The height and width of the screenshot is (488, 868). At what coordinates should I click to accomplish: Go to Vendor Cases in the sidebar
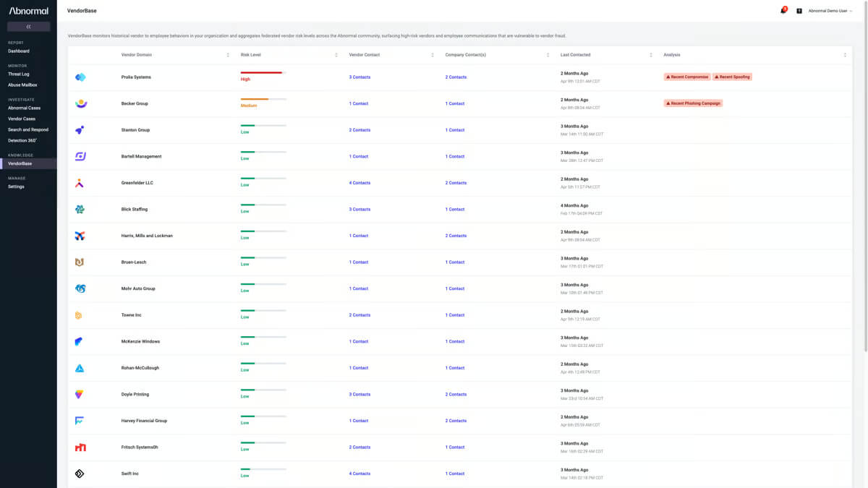point(22,119)
